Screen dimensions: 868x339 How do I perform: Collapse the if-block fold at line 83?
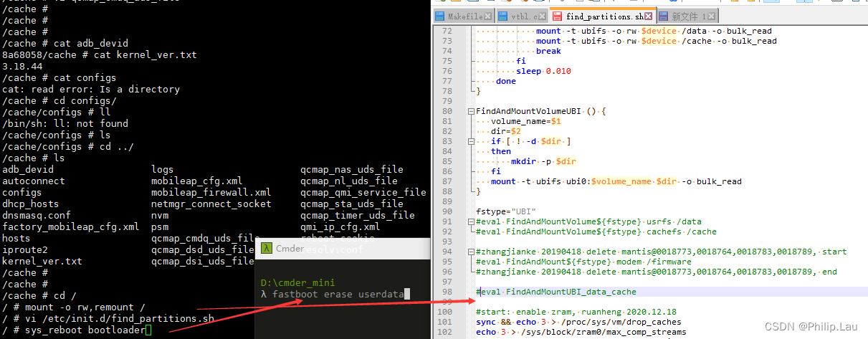470,141
